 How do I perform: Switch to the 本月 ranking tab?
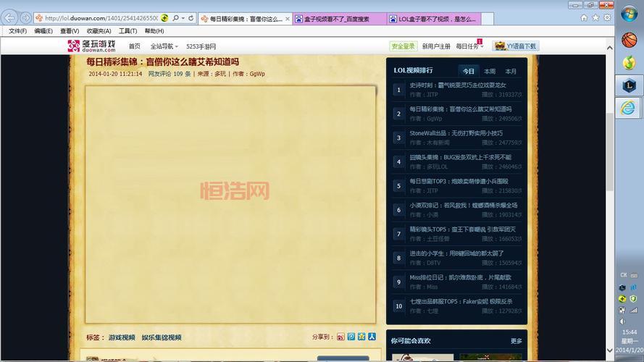[x=511, y=71]
